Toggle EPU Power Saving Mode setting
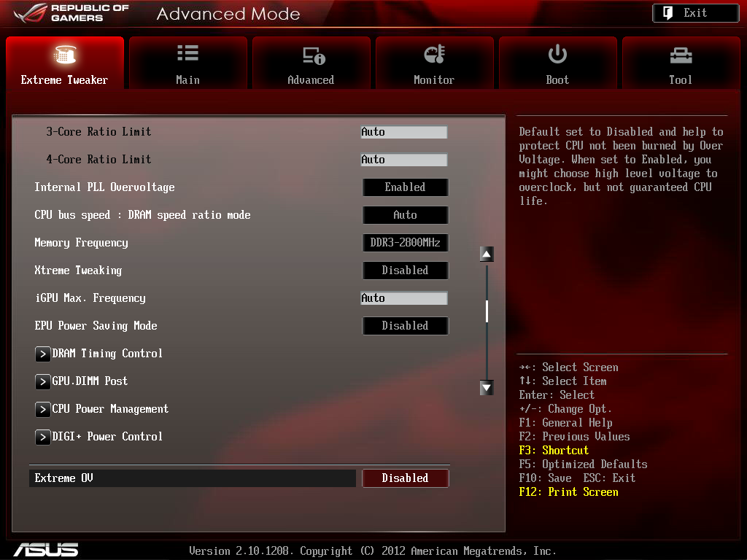 (x=405, y=326)
